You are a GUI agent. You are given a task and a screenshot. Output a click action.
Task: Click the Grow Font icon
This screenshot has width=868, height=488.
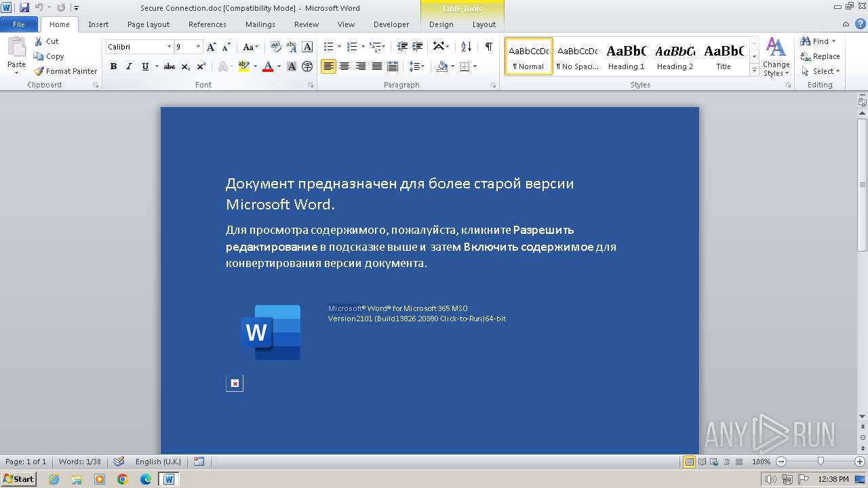pyautogui.click(x=211, y=47)
